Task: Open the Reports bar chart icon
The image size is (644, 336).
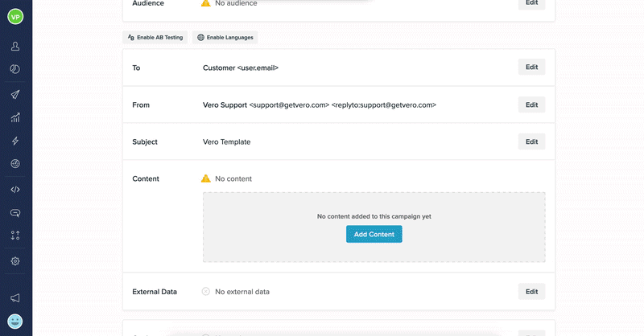Action: [15, 117]
